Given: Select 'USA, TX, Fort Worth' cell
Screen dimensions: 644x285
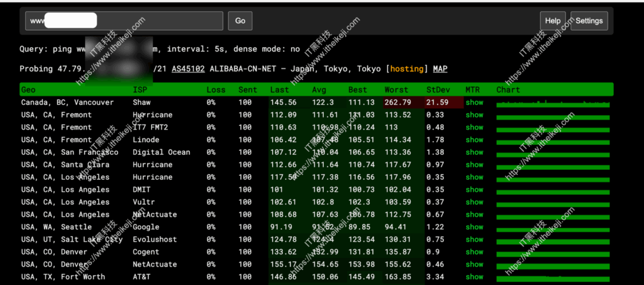Looking at the screenshot, I should [x=64, y=277].
